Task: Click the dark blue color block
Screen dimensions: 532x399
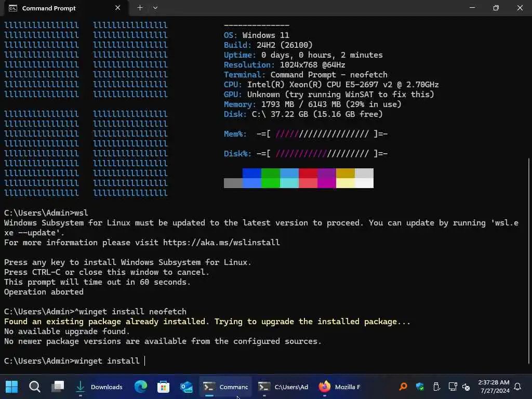Action: [x=252, y=173]
